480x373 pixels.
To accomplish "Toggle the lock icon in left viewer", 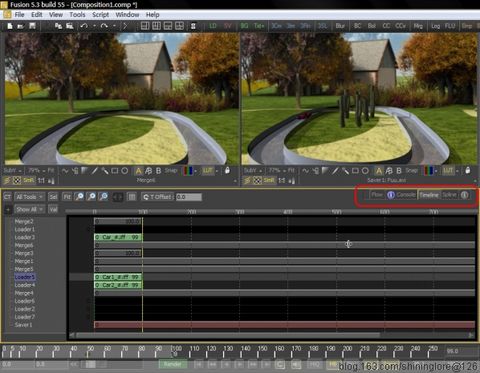I will [227, 171].
